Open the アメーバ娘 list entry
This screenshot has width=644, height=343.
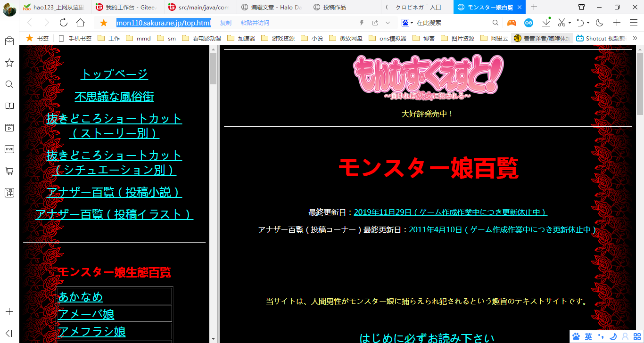click(86, 314)
